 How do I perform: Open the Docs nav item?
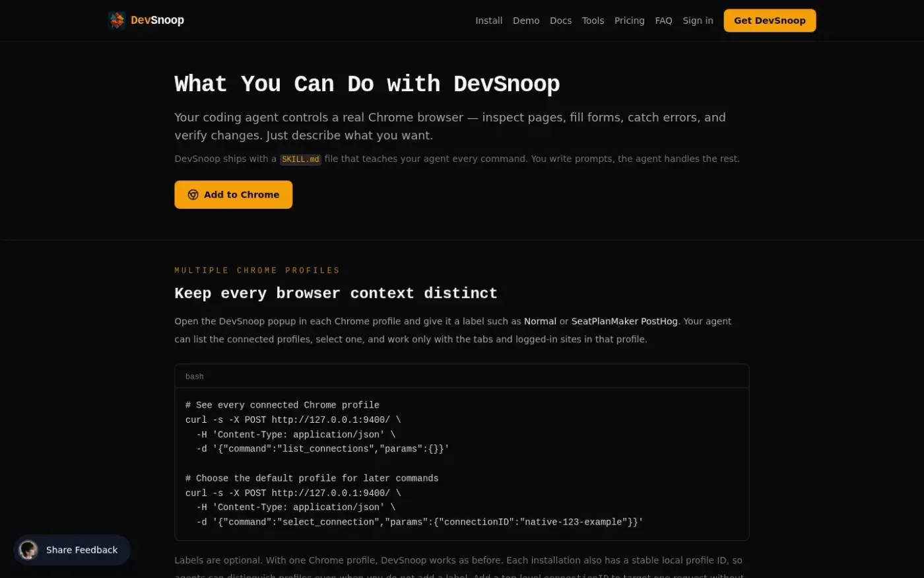point(560,20)
